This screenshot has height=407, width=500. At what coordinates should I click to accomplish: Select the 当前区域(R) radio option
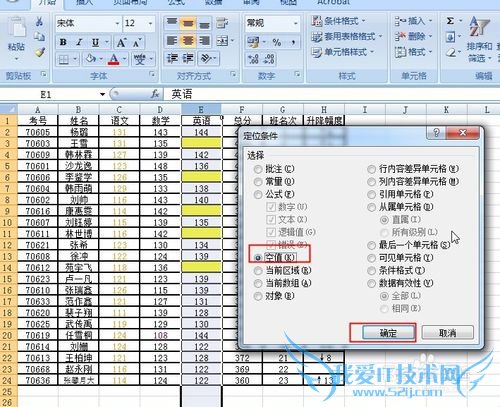(x=258, y=271)
